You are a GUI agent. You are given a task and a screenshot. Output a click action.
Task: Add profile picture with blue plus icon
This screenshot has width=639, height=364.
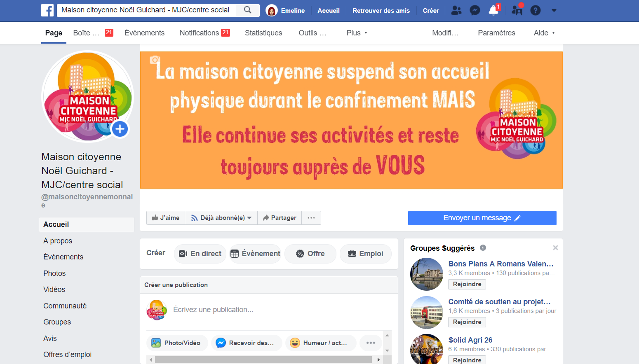click(120, 129)
